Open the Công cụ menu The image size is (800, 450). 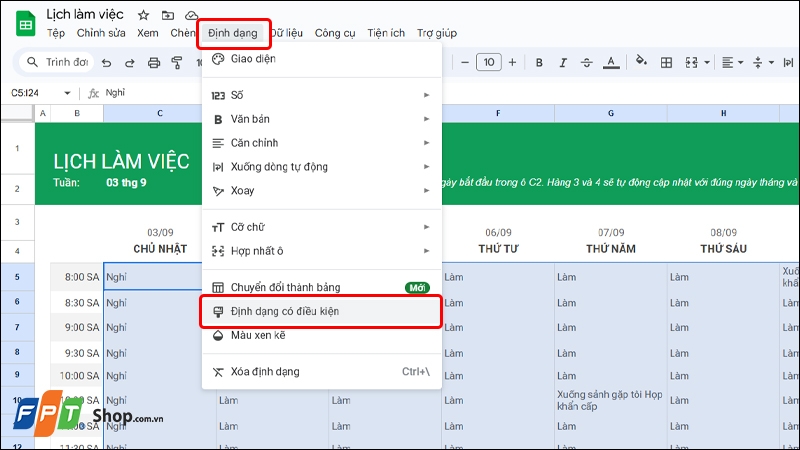[335, 33]
